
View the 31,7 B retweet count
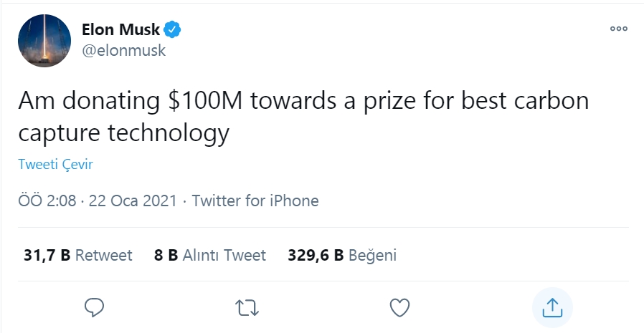pyautogui.click(x=47, y=255)
